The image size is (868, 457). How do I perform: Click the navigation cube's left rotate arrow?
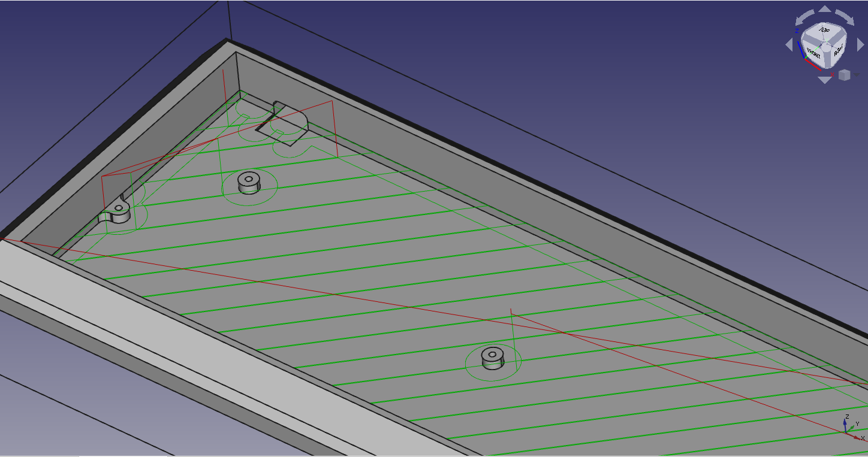point(789,44)
